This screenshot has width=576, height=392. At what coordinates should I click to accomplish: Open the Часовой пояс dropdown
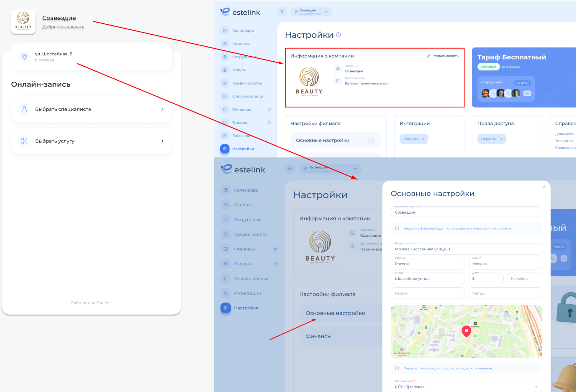click(466, 386)
